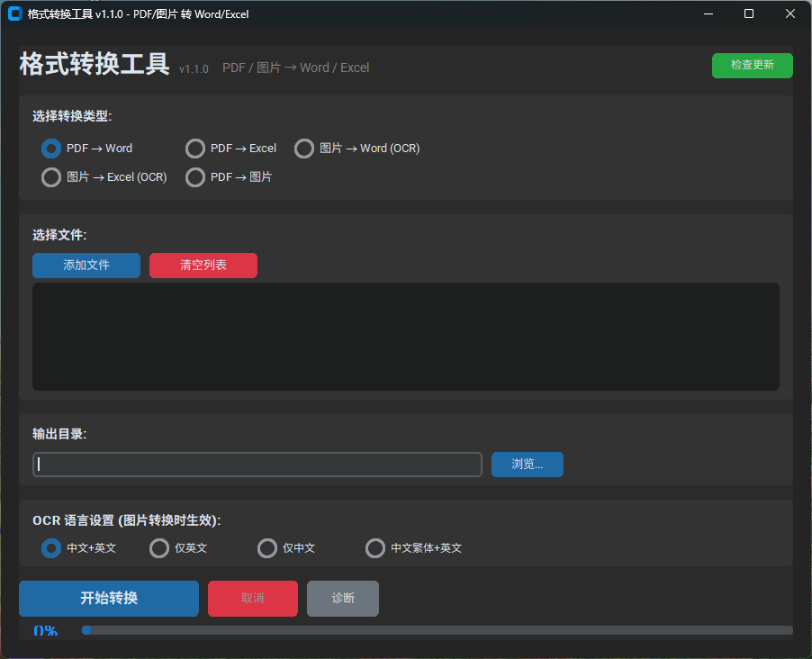
Task: Select 仅英文 OCR language
Action: coord(178,548)
